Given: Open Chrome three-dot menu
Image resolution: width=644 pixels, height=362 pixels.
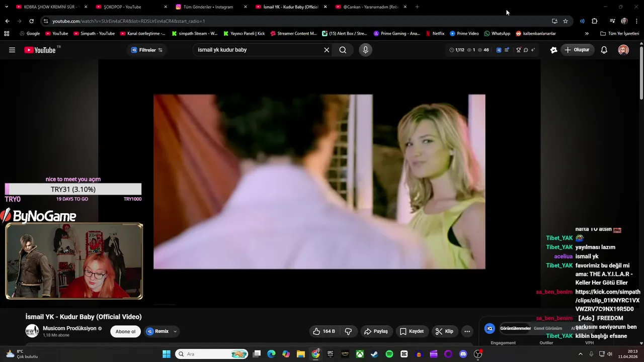Looking at the screenshot, I should point(636,21).
